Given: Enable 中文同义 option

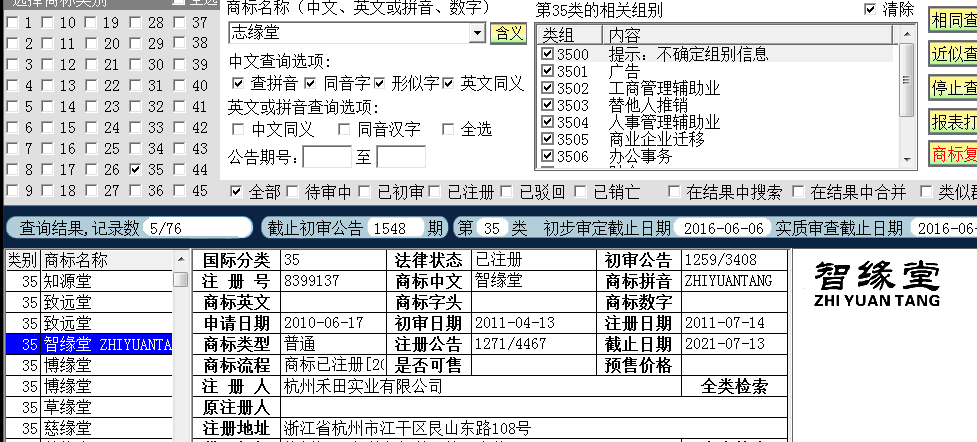Looking at the screenshot, I should click(237, 130).
